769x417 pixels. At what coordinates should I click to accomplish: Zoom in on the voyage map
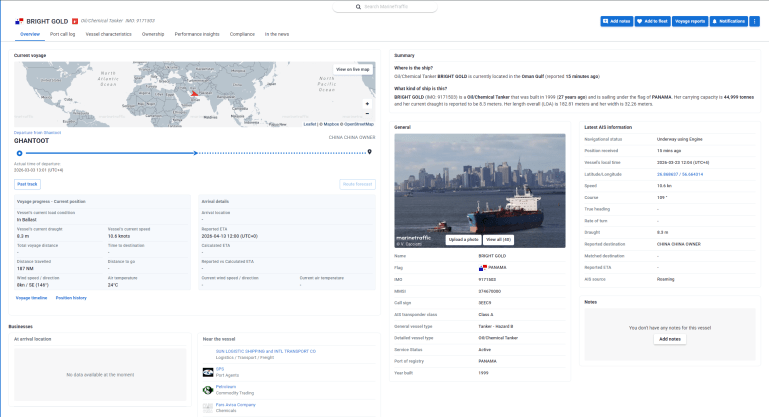(367, 103)
